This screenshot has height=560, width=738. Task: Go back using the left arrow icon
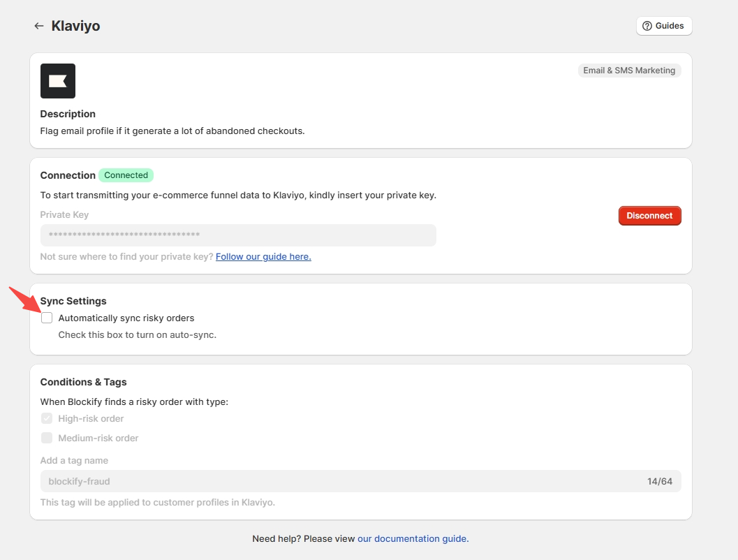tap(39, 26)
